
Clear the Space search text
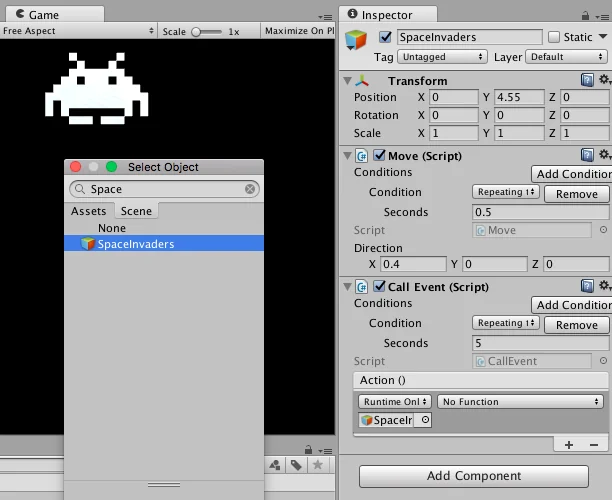[250, 189]
